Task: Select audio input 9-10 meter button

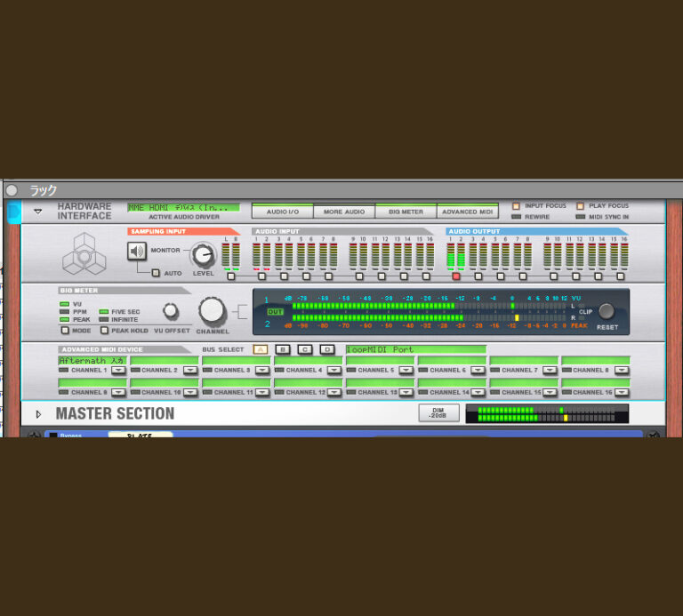Action: (x=359, y=276)
